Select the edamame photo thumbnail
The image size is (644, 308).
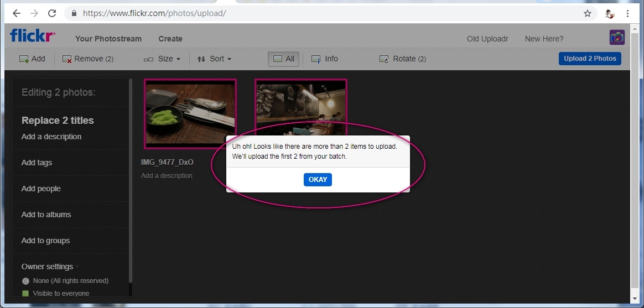(x=190, y=114)
